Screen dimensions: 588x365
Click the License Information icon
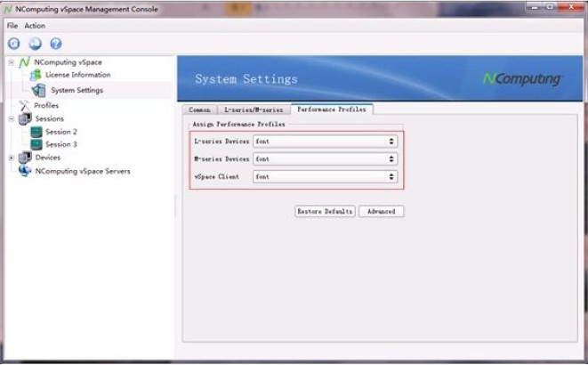tap(36, 75)
